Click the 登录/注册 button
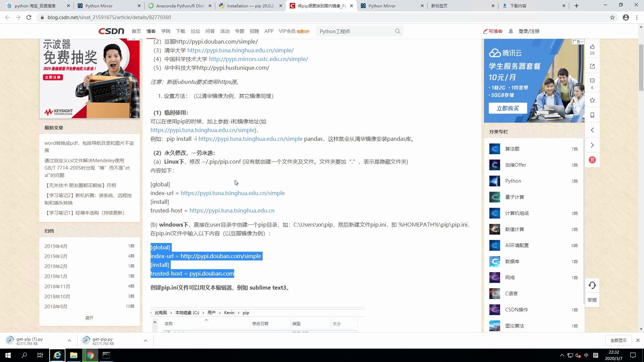 coord(529,31)
